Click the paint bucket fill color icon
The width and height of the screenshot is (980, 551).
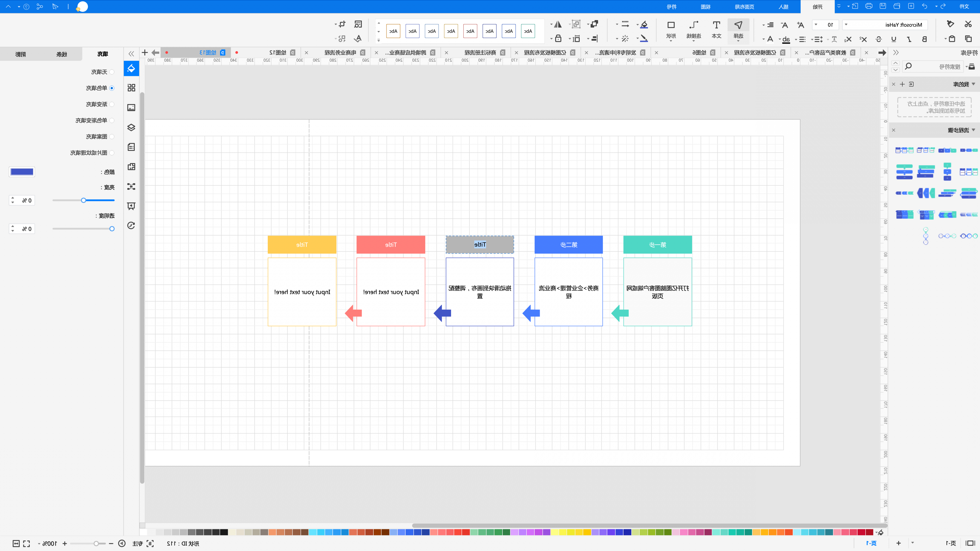(644, 24)
